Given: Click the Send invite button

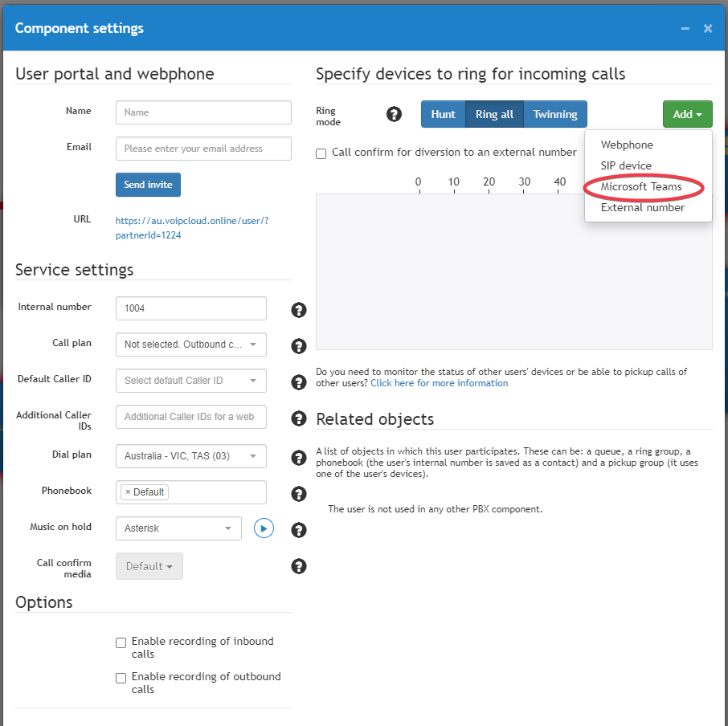Looking at the screenshot, I should [148, 184].
